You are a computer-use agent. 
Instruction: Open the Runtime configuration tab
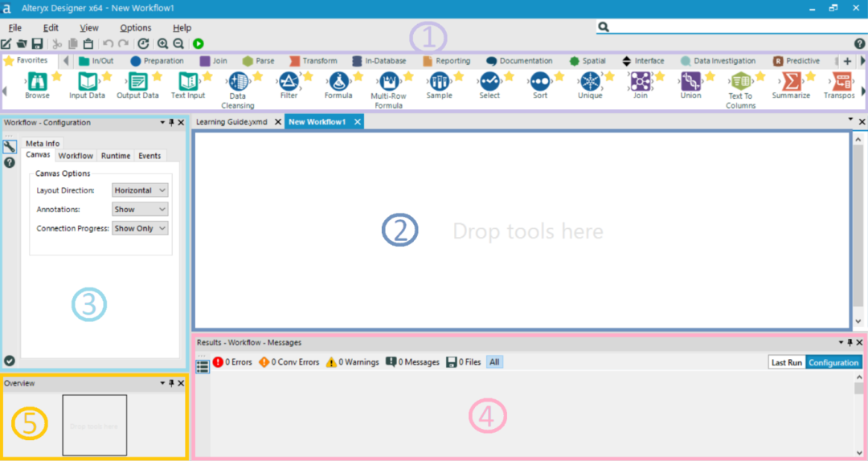(116, 156)
